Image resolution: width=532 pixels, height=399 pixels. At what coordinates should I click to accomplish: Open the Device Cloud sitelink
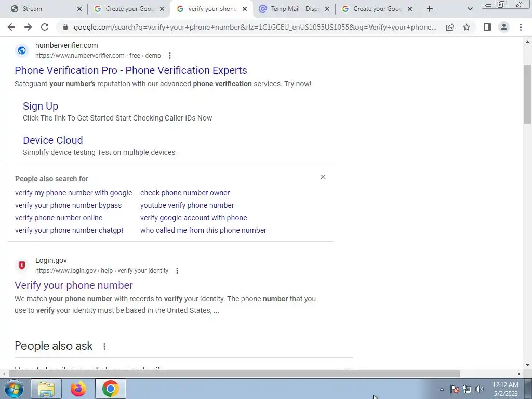click(x=52, y=140)
